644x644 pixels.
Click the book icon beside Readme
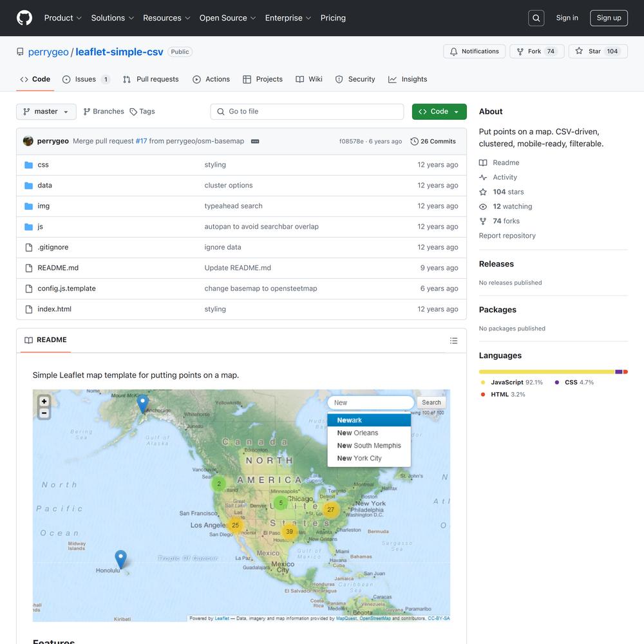483,163
